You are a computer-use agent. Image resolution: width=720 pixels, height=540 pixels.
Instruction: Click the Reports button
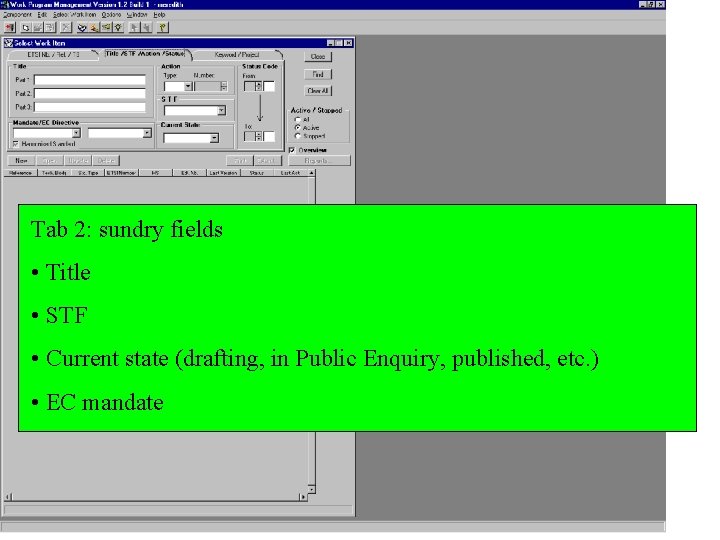click(x=319, y=161)
